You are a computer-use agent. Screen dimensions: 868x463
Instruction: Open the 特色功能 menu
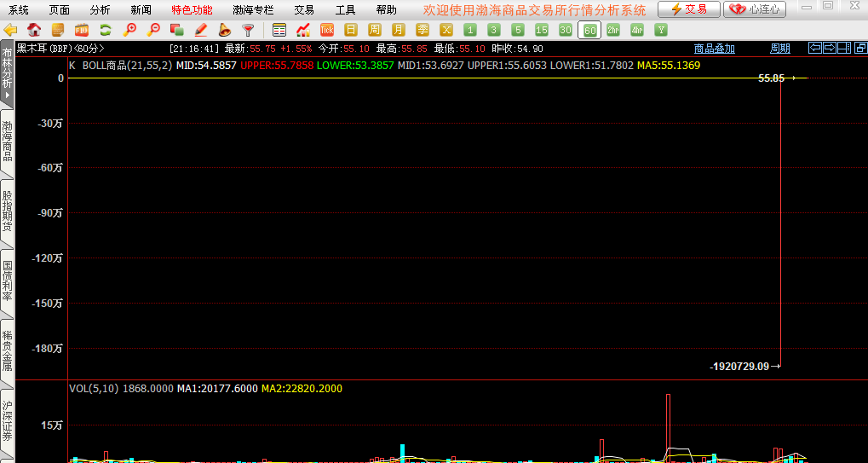click(x=192, y=10)
